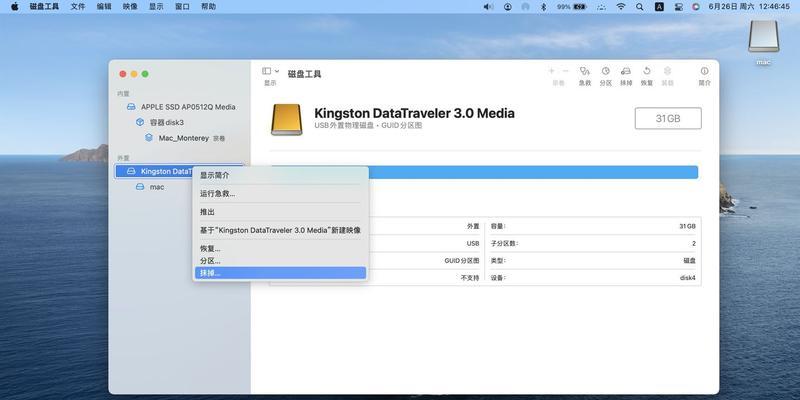Click the 容量 31 GB table cell

pyautogui.click(x=595, y=226)
